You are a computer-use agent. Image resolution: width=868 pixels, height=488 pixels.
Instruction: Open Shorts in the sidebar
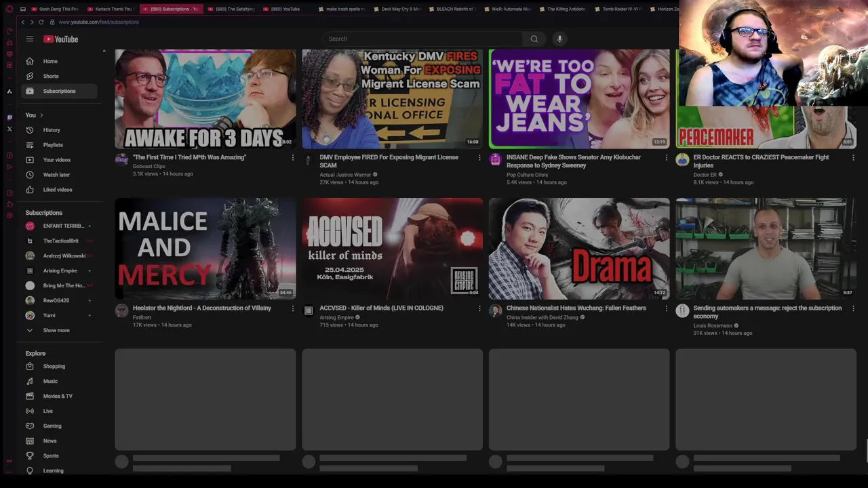coord(60,76)
